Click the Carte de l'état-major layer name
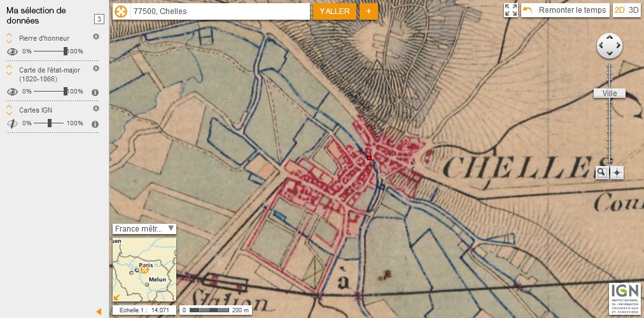The image size is (644, 318). [50, 74]
